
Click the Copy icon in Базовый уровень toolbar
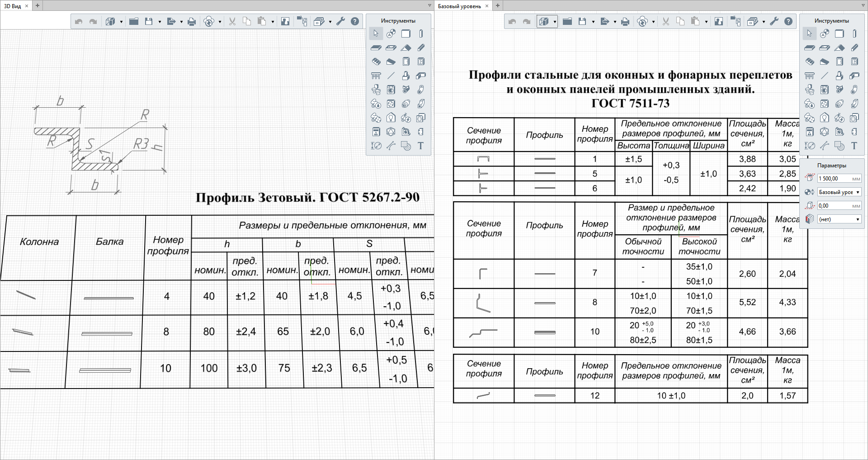pyautogui.click(x=680, y=21)
